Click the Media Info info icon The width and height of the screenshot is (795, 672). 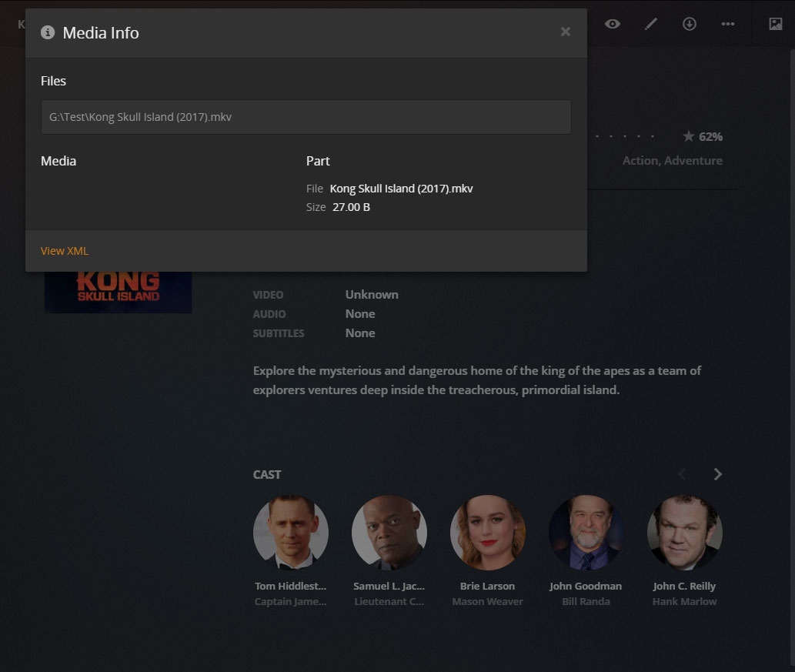coord(48,32)
